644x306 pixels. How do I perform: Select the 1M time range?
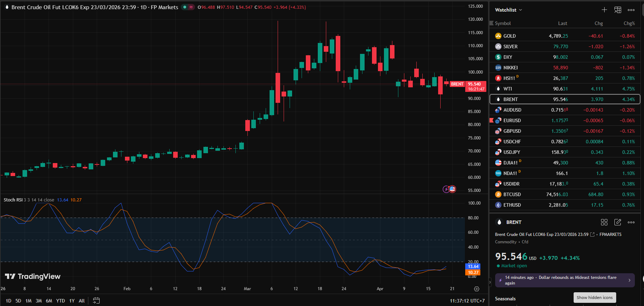point(29,301)
